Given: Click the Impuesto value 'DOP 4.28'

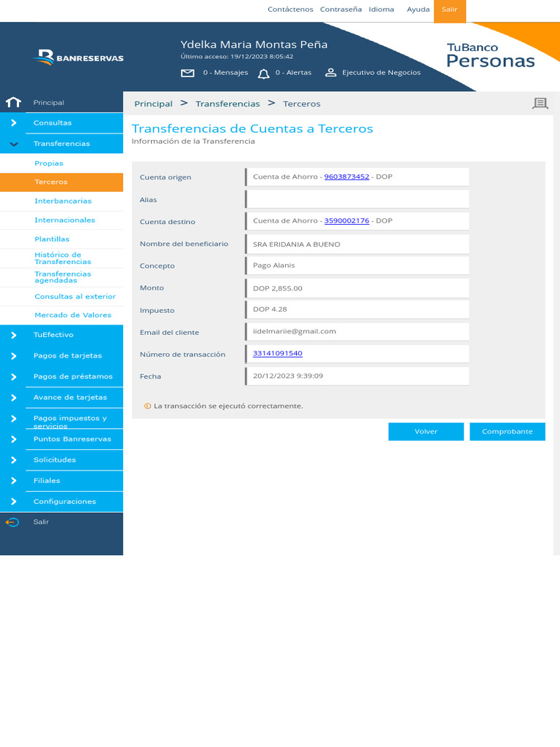Looking at the screenshot, I should [270, 309].
